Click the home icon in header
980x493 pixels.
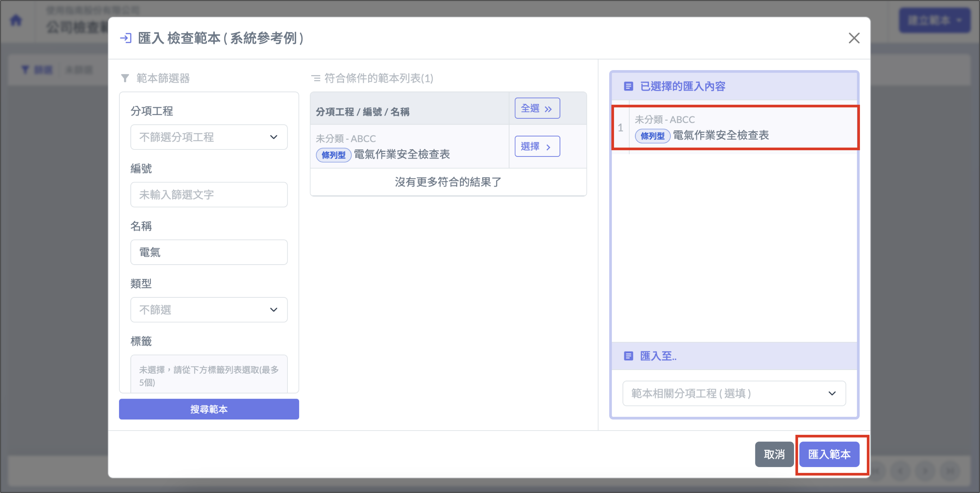tap(16, 20)
